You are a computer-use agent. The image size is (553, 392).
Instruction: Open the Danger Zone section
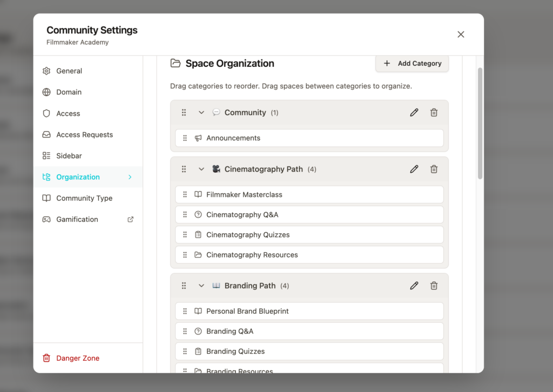(x=78, y=358)
